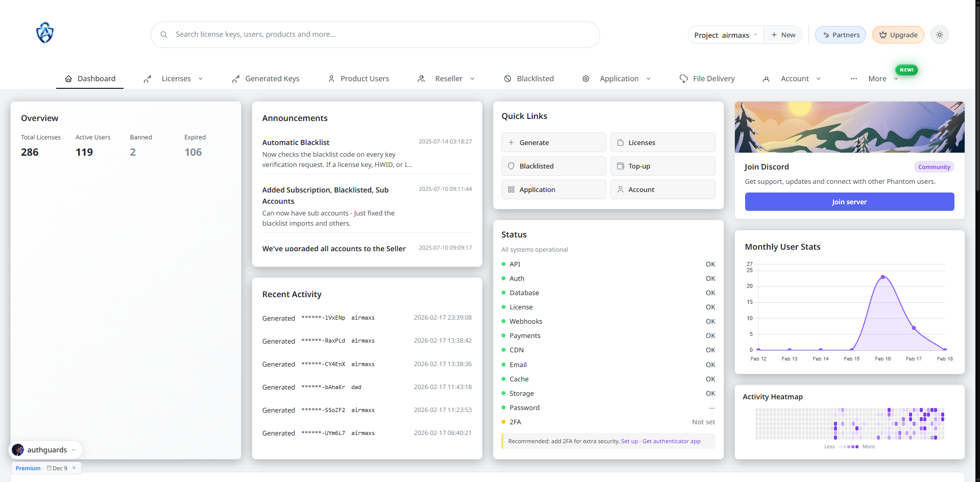Click the green API status dot
This screenshot has width=980, height=482.
coord(504,264)
